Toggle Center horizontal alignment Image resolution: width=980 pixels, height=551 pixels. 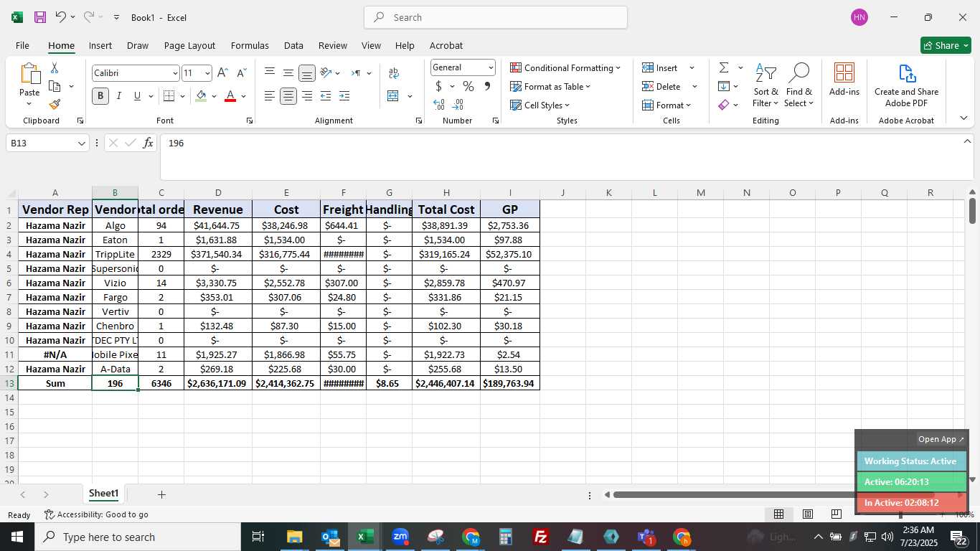(x=288, y=95)
